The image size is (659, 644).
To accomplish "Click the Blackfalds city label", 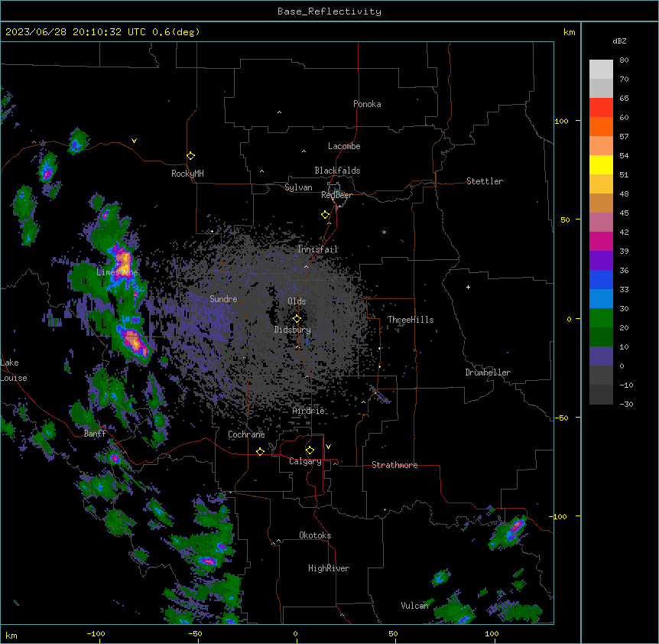I will click(337, 171).
